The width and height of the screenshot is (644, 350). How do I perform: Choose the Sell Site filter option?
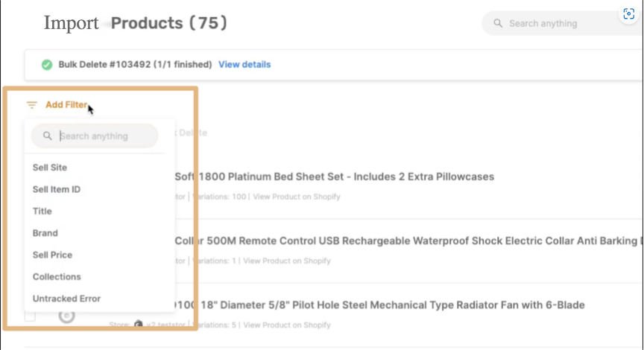pos(50,168)
